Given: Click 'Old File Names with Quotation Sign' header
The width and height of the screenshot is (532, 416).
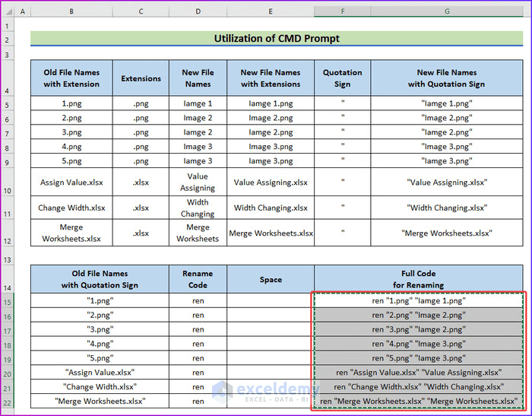Looking at the screenshot, I should (x=100, y=279).
